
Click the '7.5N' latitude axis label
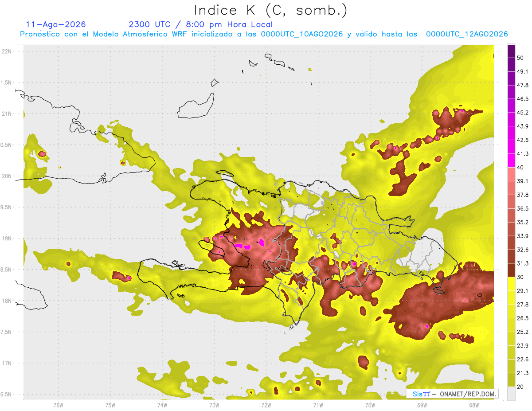(7, 332)
